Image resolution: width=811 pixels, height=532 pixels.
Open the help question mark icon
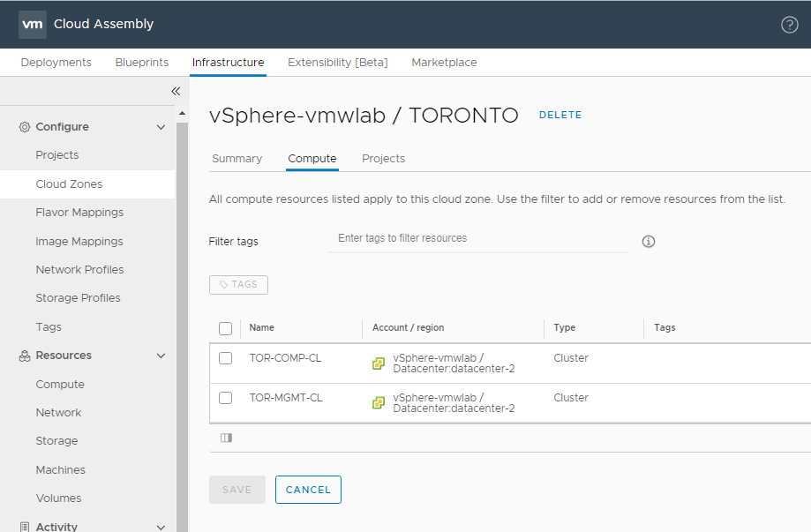790,25
